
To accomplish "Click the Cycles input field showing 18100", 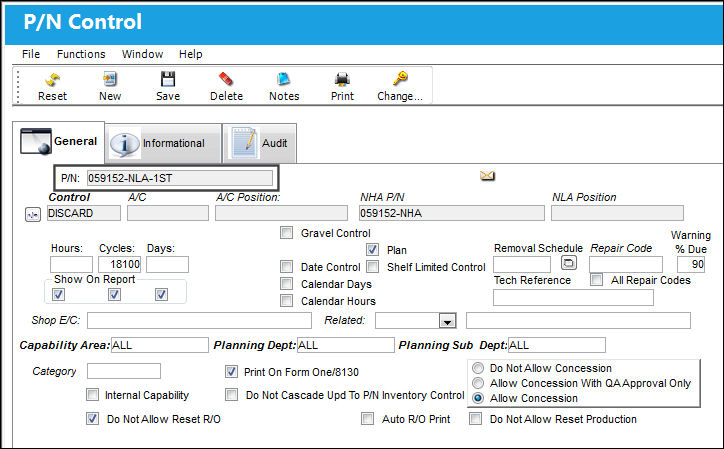I will [119, 264].
